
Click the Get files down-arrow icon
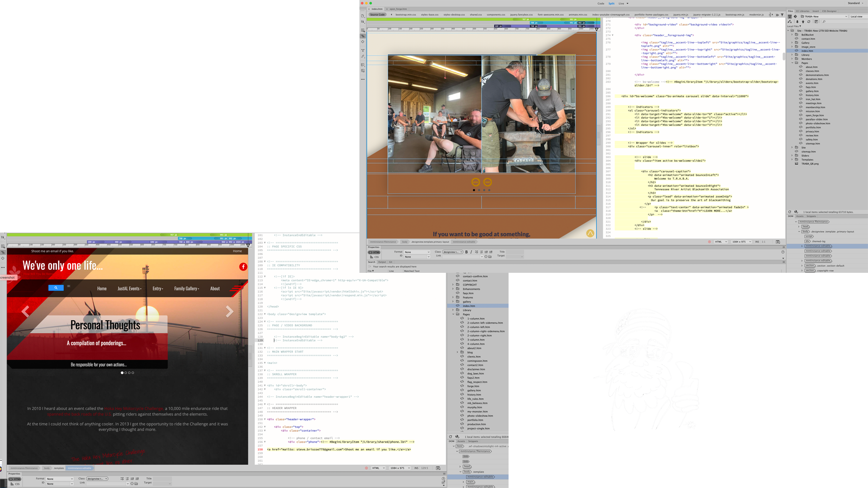click(797, 22)
